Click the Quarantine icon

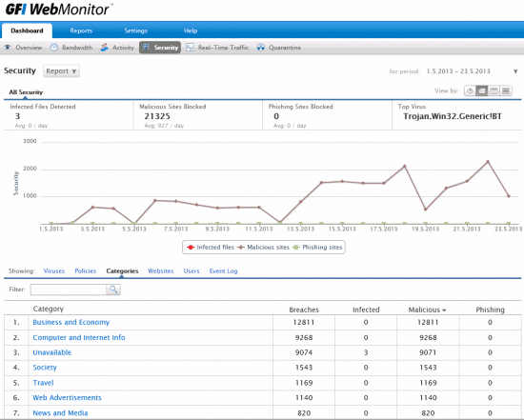click(x=261, y=48)
